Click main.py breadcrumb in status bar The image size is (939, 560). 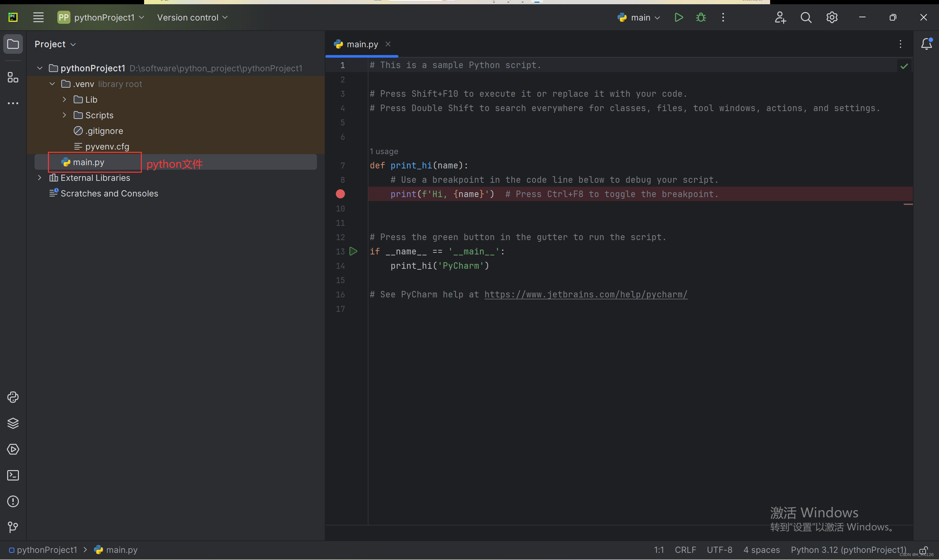click(x=115, y=550)
